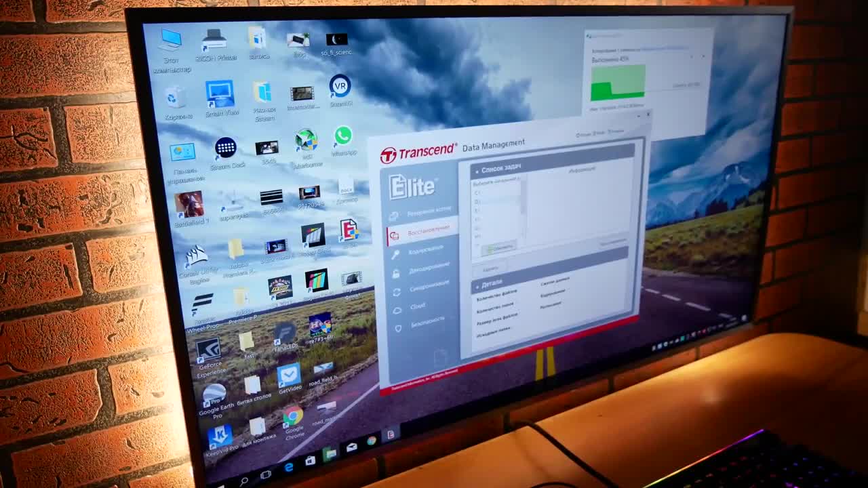Open the Control Panel desktop icon
Viewport: 868px width, 488px height.
(183, 163)
